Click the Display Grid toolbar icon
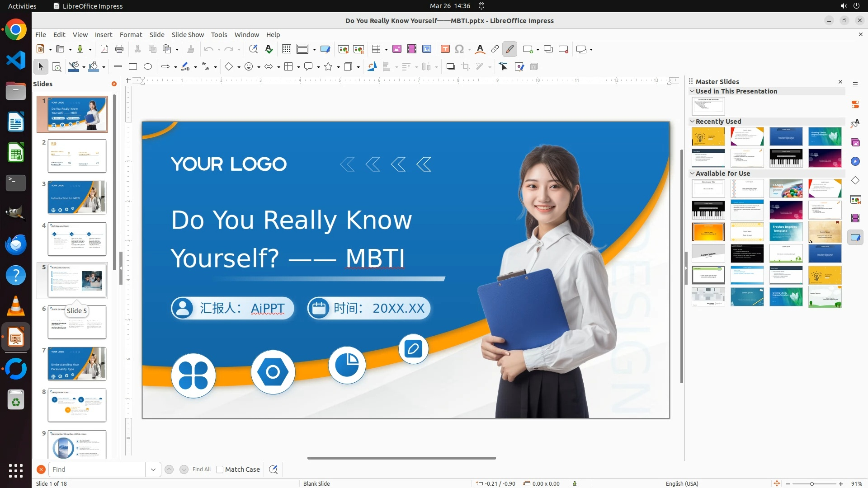Screen dimensions: 868x488 click(286, 49)
